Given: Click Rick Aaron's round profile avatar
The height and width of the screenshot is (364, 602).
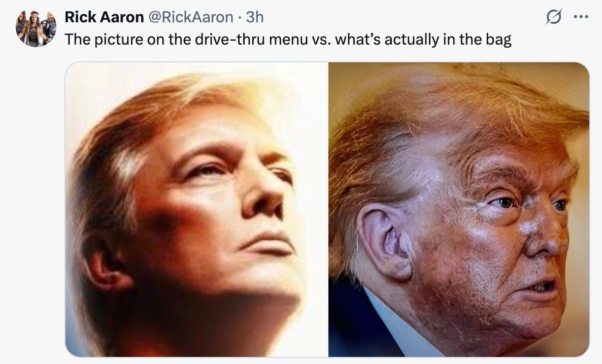Looking at the screenshot, I should (36, 29).
